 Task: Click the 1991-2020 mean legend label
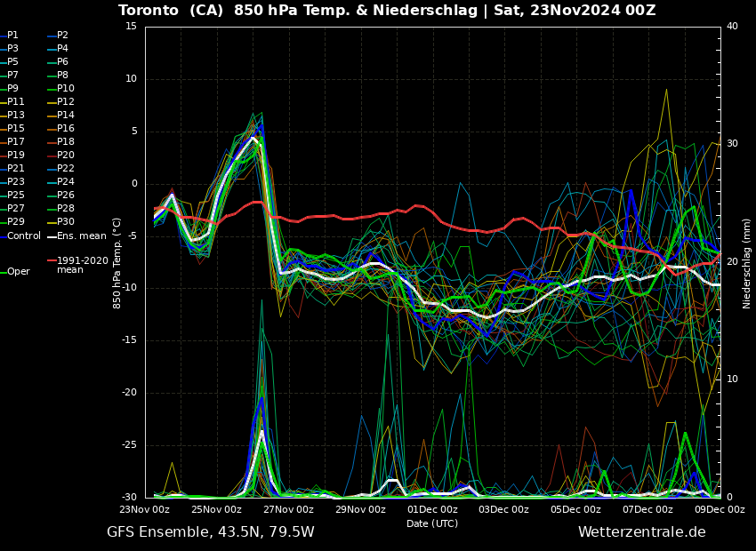pos(82,265)
